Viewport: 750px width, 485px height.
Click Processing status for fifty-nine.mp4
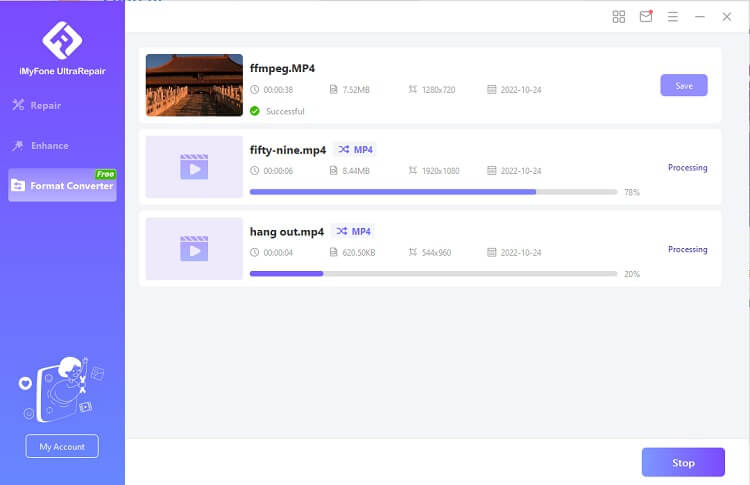tap(687, 167)
